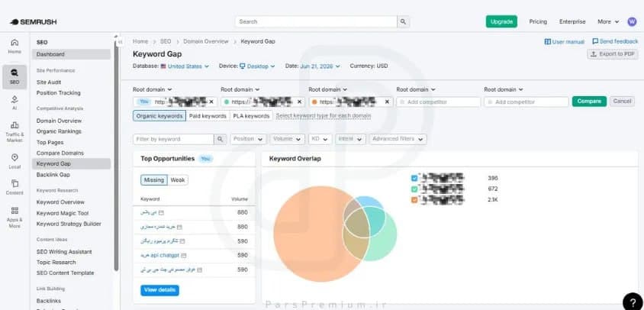Open the Content section in left rail
644x310 pixels.
tap(14, 187)
